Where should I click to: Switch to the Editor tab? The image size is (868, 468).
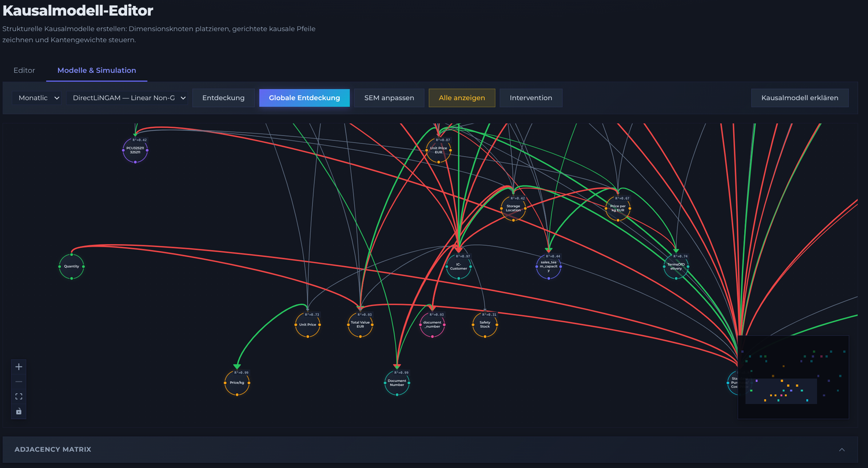click(x=24, y=70)
